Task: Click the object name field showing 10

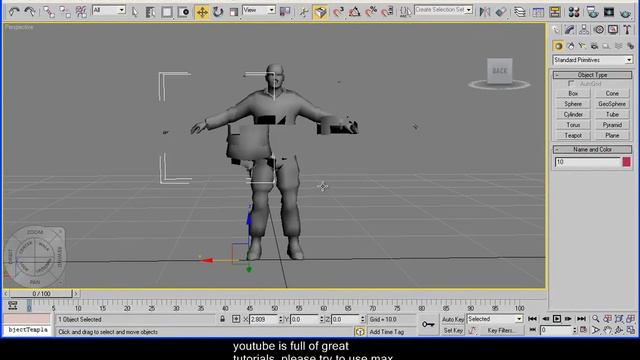Action: pos(587,162)
